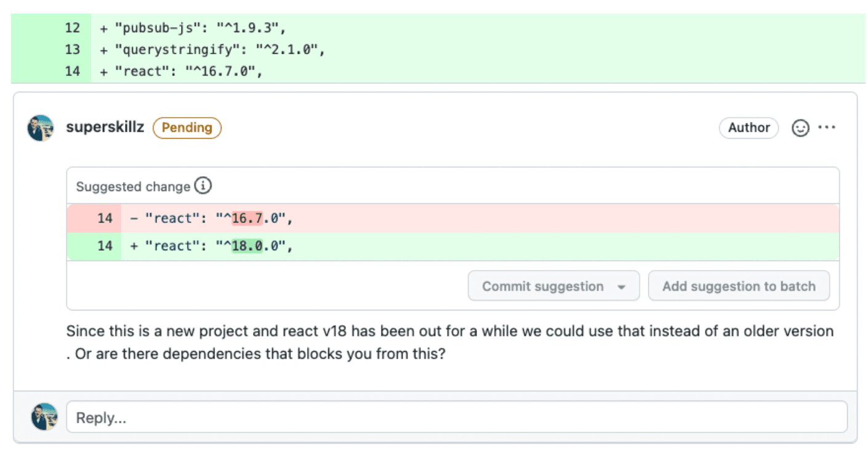
Task: Click the Suggested change heading text
Action: [x=133, y=186]
